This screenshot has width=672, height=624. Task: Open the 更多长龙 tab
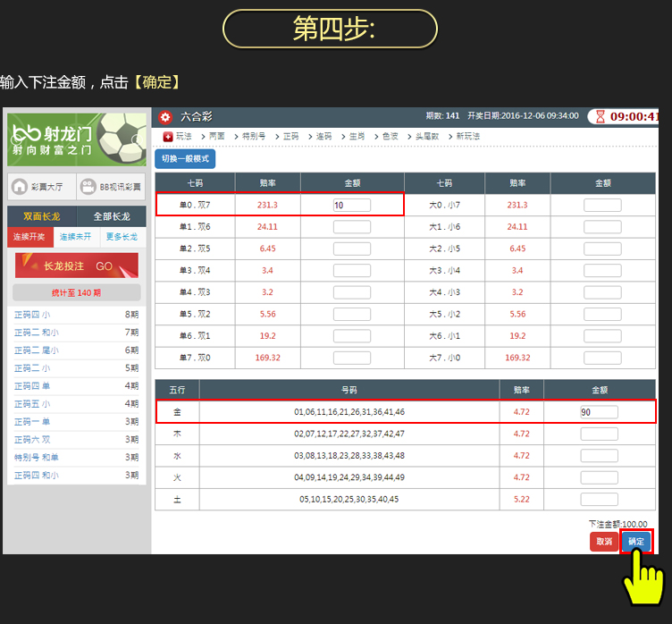coord(122,237)
